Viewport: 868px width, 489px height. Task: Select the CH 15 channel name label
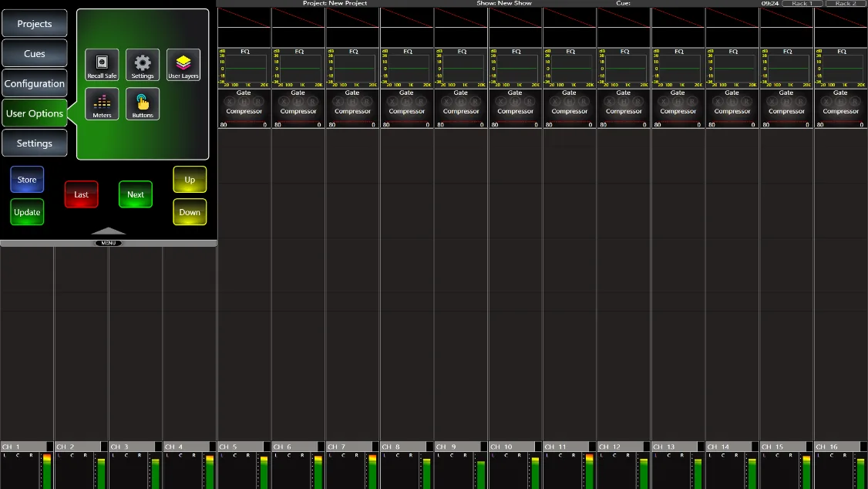[782, 447]
